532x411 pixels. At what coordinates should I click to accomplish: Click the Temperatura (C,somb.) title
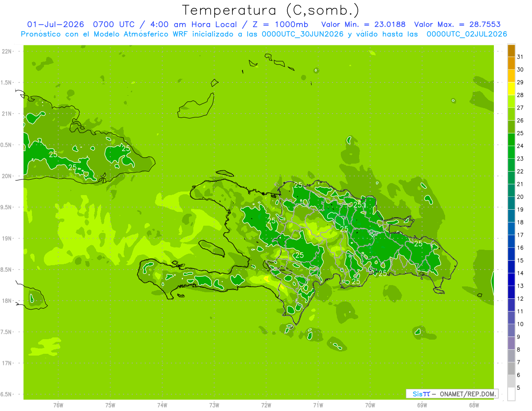pos(271,10)
